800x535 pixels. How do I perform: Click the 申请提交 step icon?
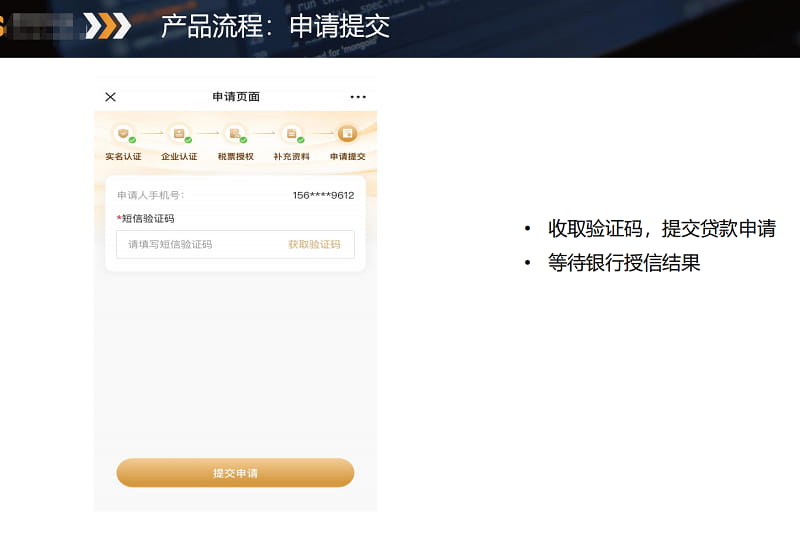pos(347,133)
